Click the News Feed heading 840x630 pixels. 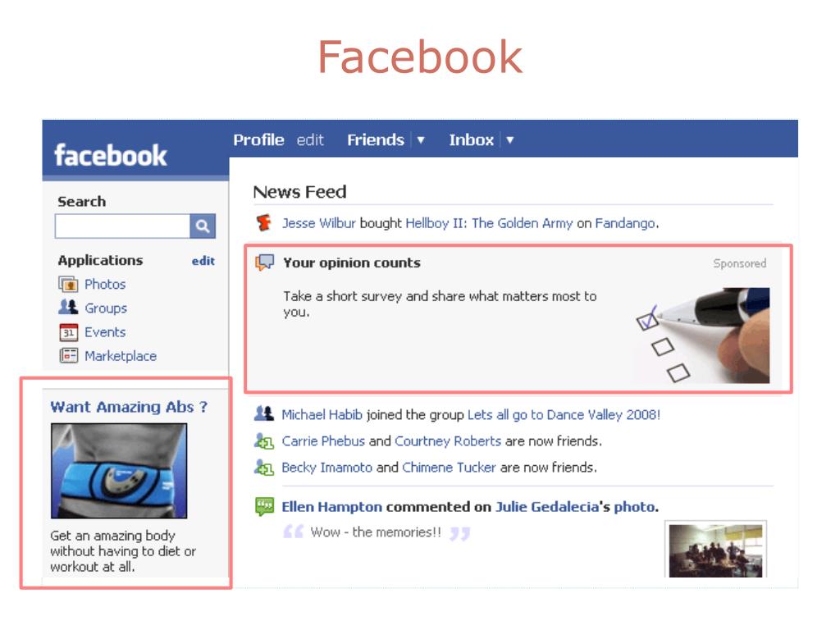(x=299, y=192)
